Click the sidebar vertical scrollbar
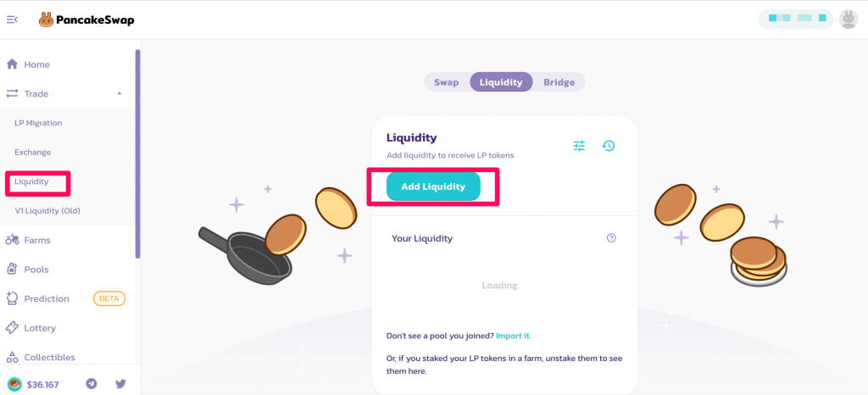 pos(138,153)
